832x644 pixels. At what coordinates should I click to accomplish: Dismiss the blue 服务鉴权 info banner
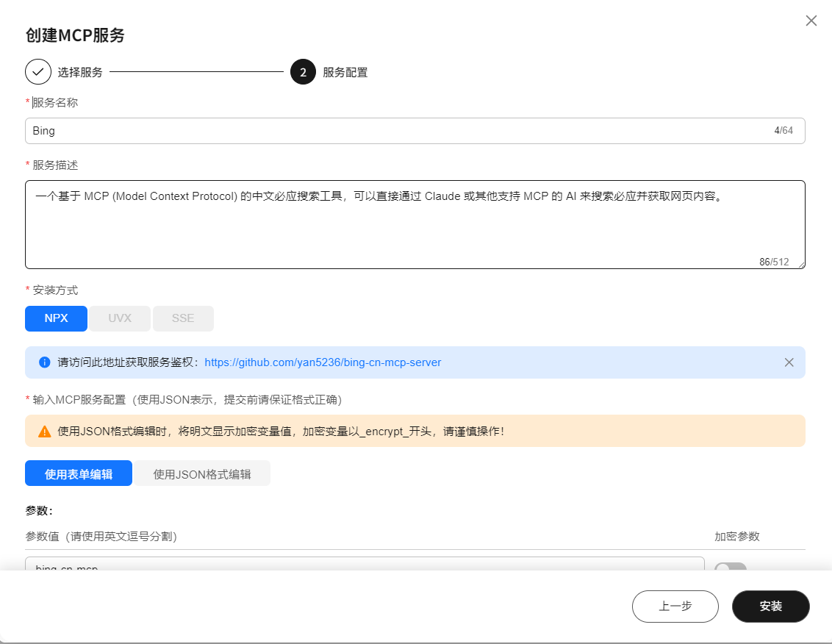coord(789,362)
